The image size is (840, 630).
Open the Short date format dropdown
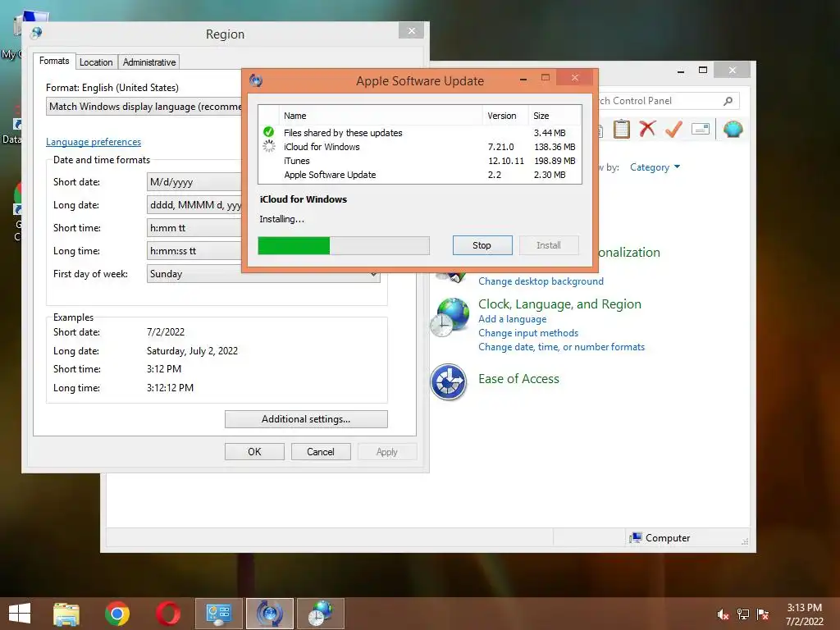coord(194,182)
